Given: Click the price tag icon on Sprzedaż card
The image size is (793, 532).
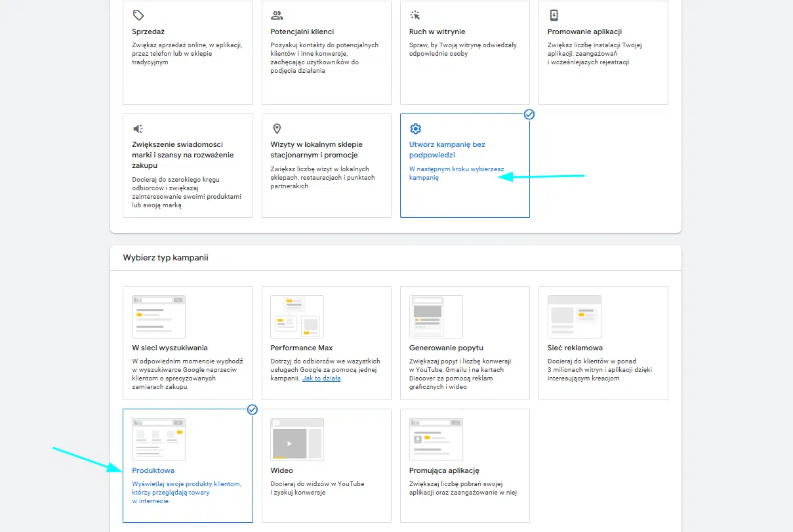Looking at the screenshot, I should pyautogui.click(x=138, y=15).
